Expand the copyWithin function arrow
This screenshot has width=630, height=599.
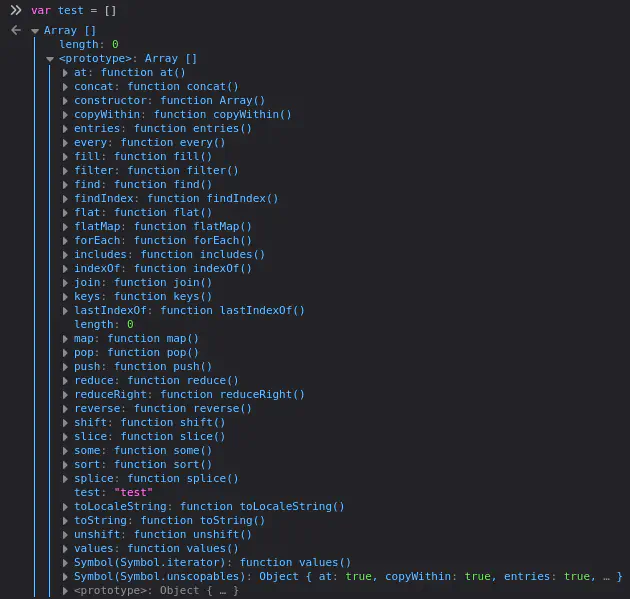(66, 115)
